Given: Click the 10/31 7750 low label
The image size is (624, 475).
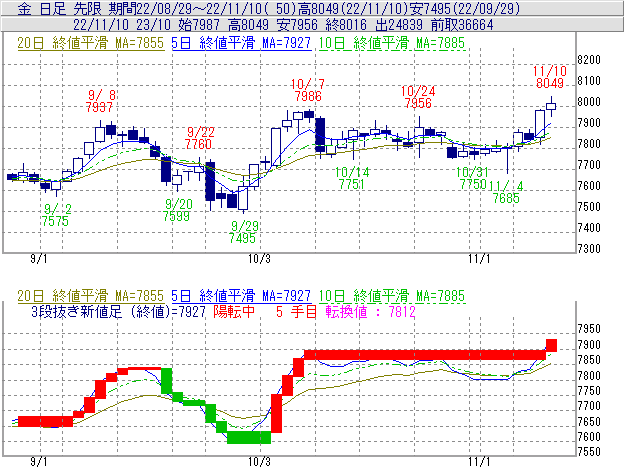Looking at the screenshot, I should (472, 178).
